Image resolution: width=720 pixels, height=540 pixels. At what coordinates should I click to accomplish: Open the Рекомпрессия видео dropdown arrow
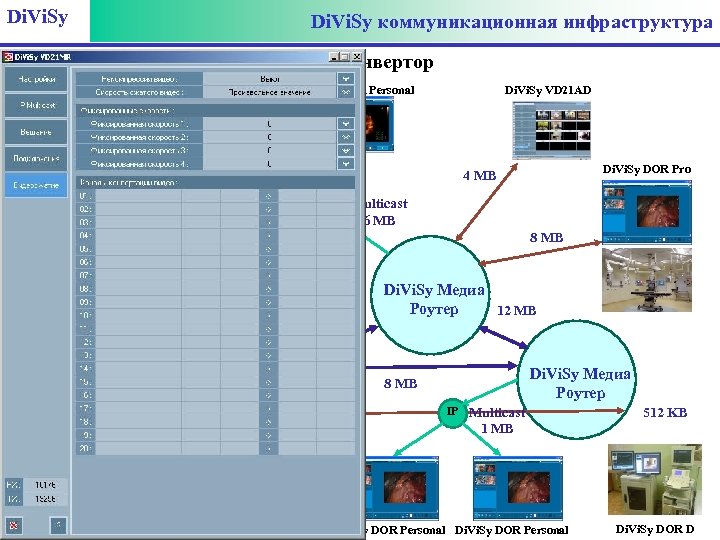[x=346, y=79]
